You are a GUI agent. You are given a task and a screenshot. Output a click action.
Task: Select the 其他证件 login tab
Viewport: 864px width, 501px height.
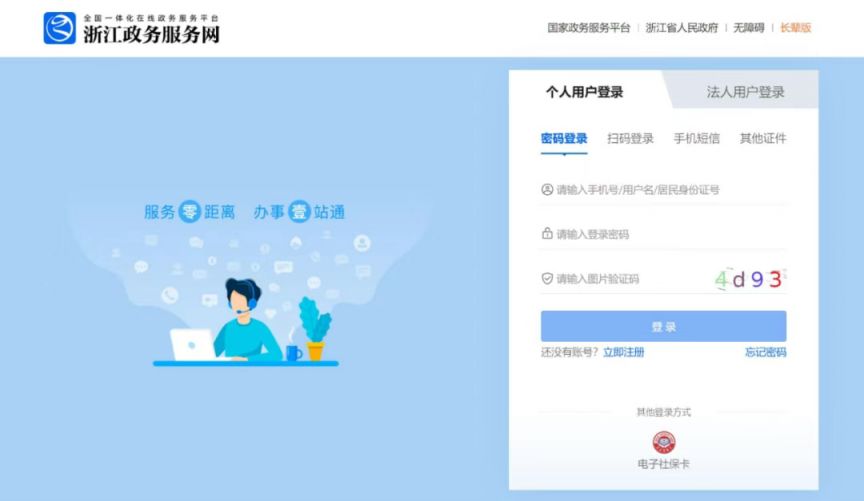763,138
